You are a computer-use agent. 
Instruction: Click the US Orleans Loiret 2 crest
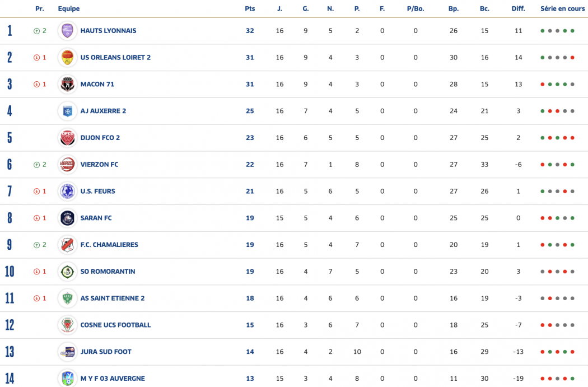click(x=67, y=58)
